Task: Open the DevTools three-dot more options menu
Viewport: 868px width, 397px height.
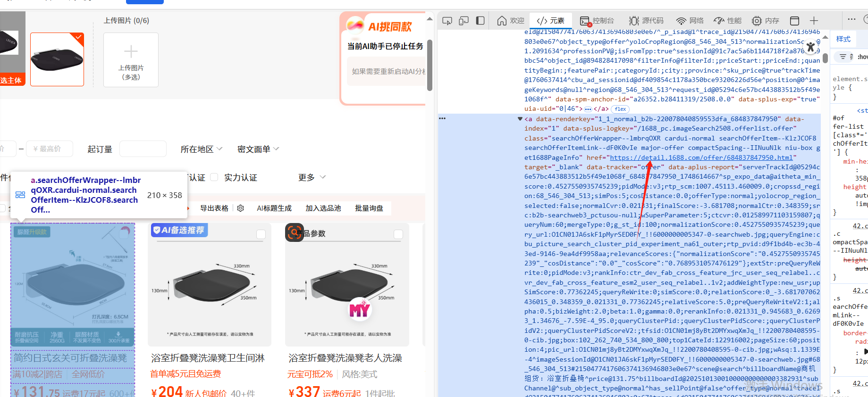Action: (851, 19)
